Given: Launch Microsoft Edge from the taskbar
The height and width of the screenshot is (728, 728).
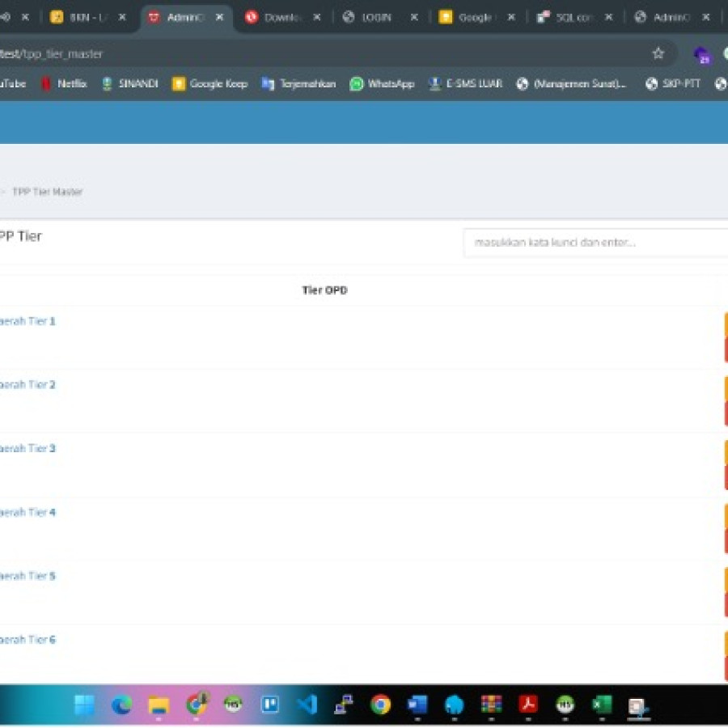Looking at the screenshot, I should tap(121, 705).
